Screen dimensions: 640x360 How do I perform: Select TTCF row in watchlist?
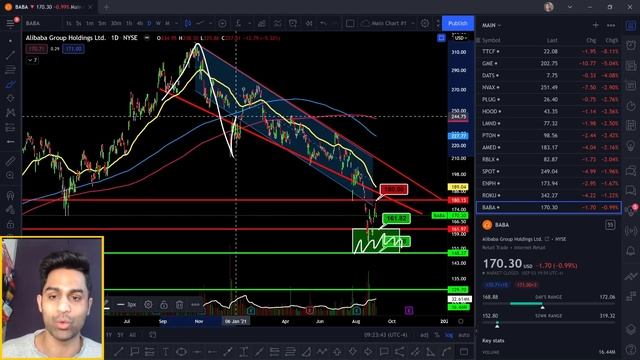coord(549,51)
